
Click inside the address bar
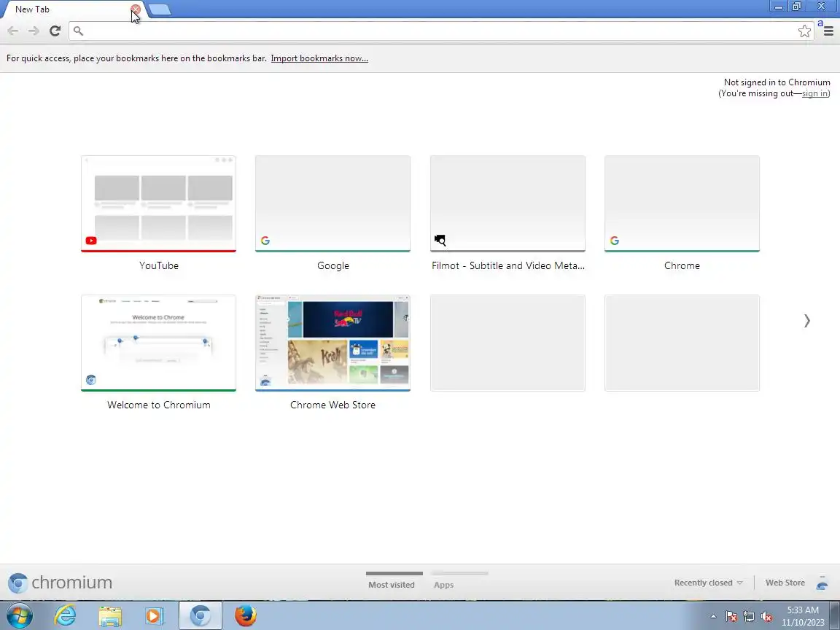tap(440, 31)
